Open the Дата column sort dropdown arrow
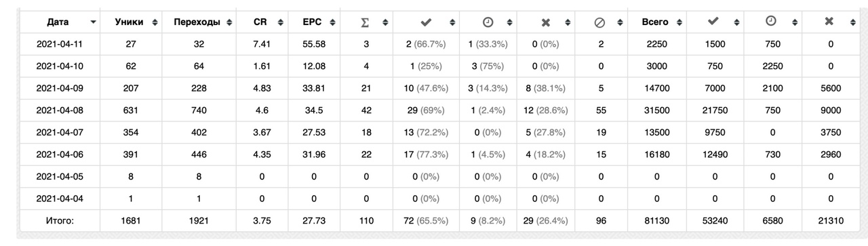868x246 pixels. point(93,22)
